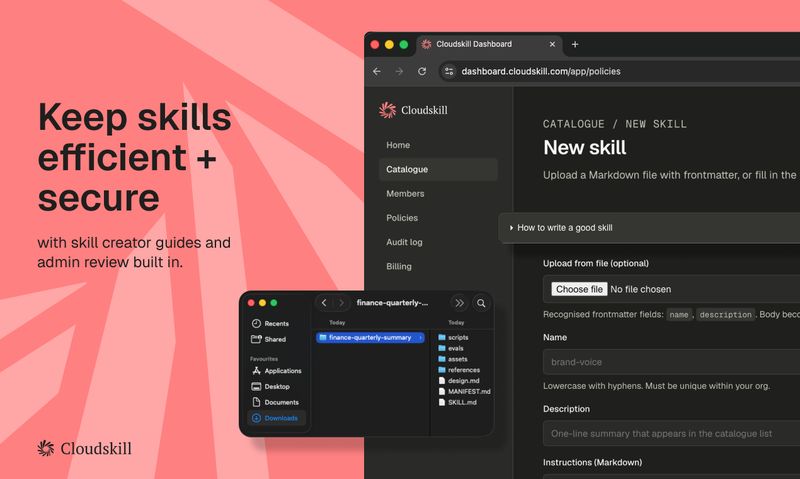Select the assets folder

point(453,359)
